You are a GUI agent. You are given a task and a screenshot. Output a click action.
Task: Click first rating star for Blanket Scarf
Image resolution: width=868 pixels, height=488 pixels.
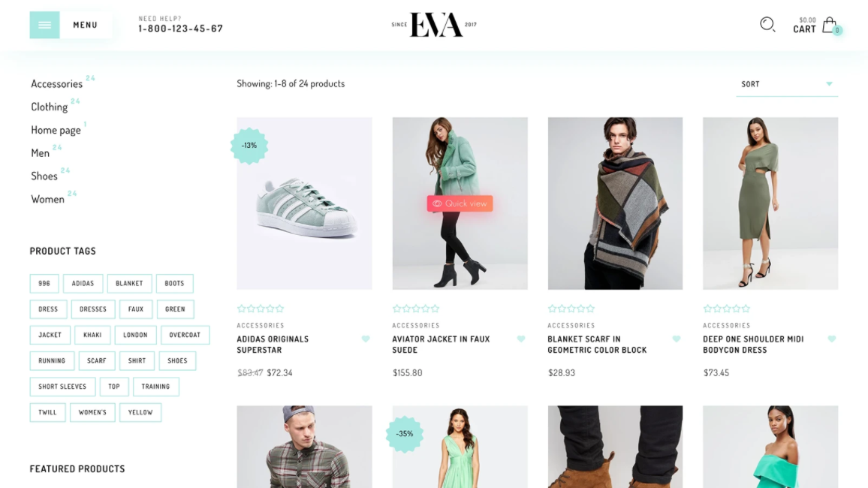552,309
